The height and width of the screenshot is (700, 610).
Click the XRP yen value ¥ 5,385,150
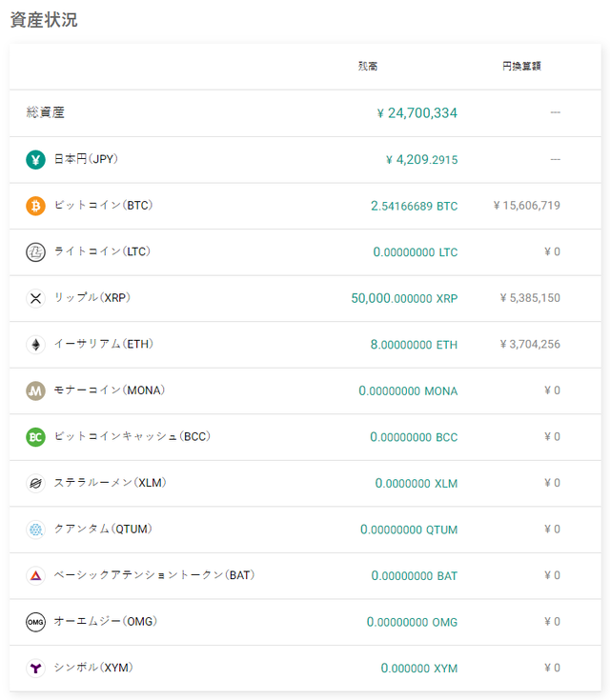530,298
